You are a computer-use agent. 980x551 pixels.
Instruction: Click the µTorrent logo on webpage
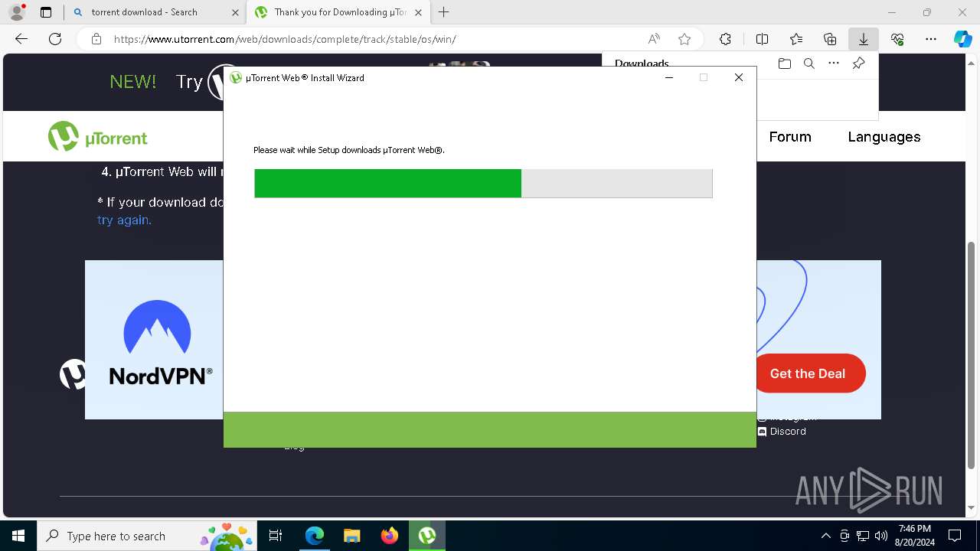pos(98,137)
